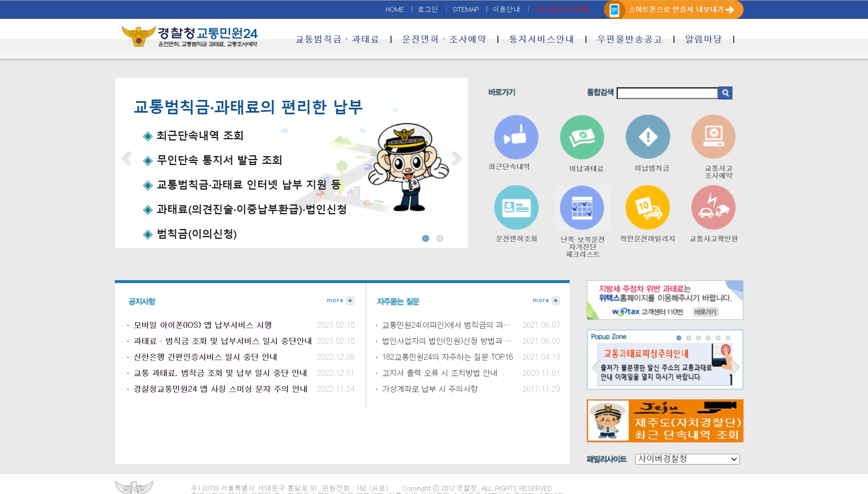Image resolution: width=868 pixels, height=494 pixels.
Task: Click the 착한운전마일리지 yellow car icon
Action: (648, 207)
